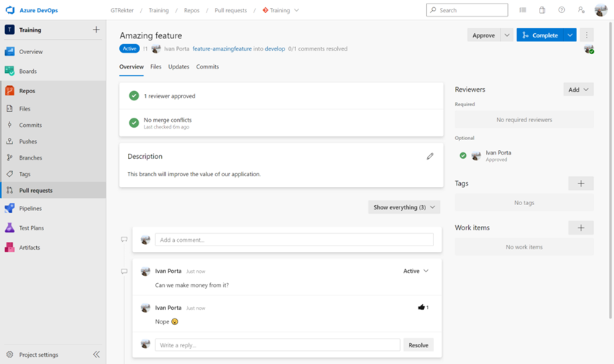614x364 pixels.
Task: Click the Azure DevOps logo icon
Action: pos(10,10)
